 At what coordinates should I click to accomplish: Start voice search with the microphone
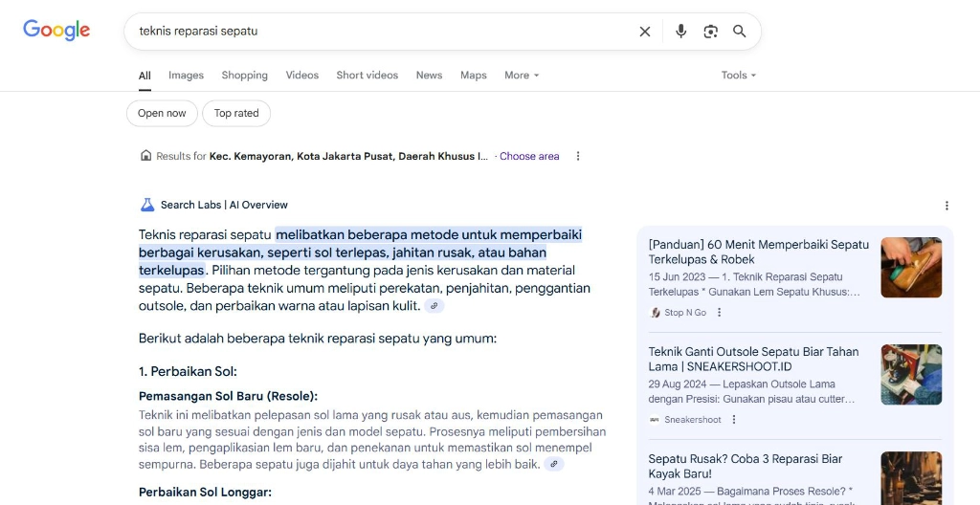(x=680, y=32)
